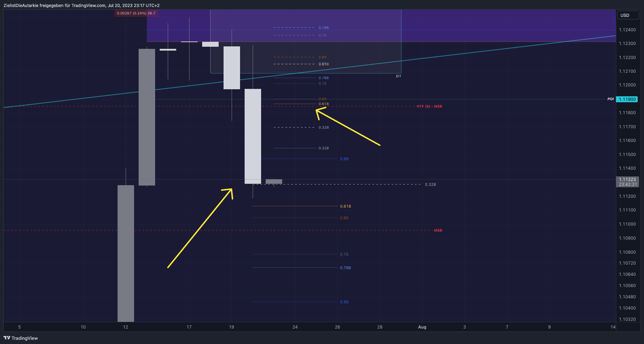
Task: Select the 0.786 label near price 1.10680
Action: coord(345,268)
